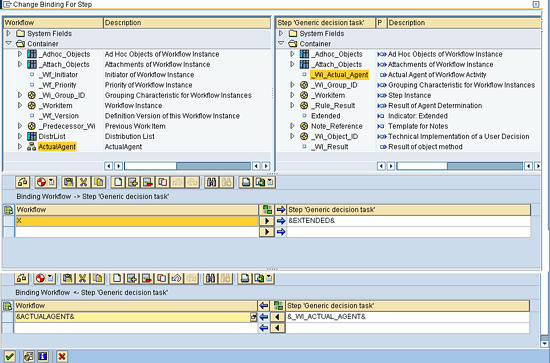Click disk icon in Workflow -> Step toolbar
Viewport: 550px width, 363px height.
point(68,182)
